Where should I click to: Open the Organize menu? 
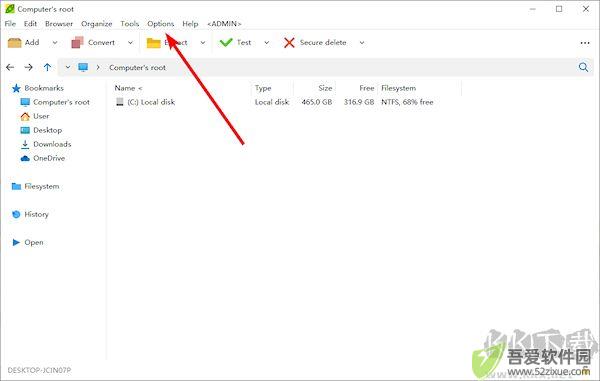tap(96, 24)
